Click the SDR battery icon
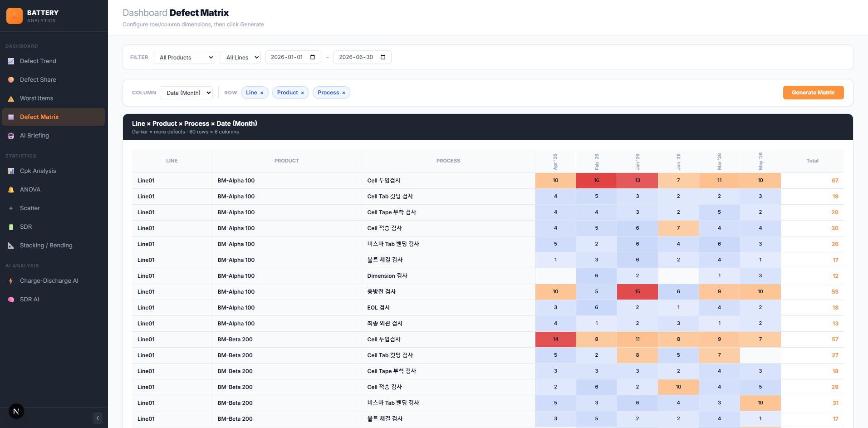This screenshot has width=868, height=428. [11, 227]
